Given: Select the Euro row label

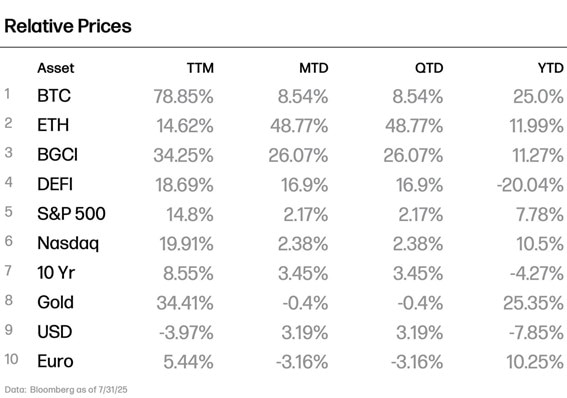Looking at the screenshot, I should click(55, 361).
